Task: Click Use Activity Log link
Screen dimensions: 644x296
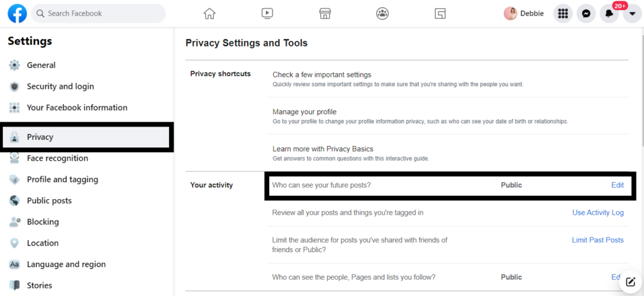Action: click(598, 212)
